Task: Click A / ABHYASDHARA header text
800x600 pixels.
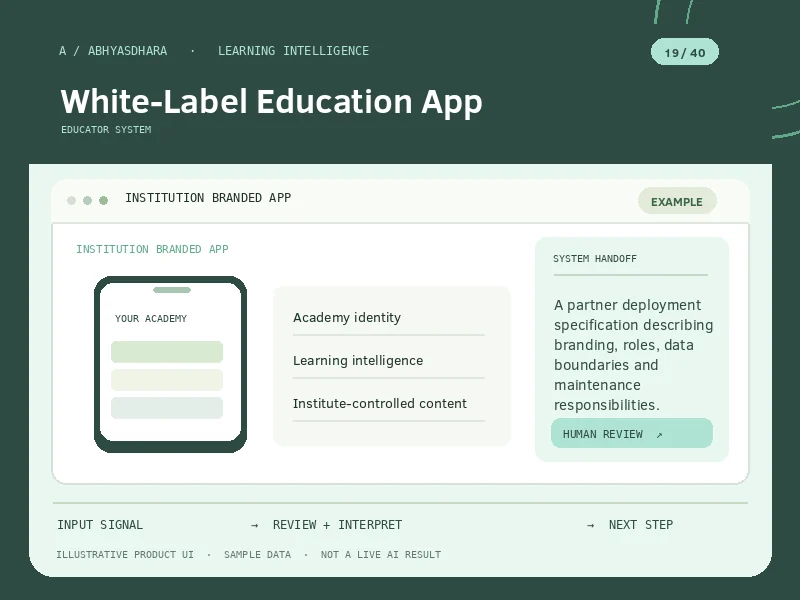Action: point(113,51)
